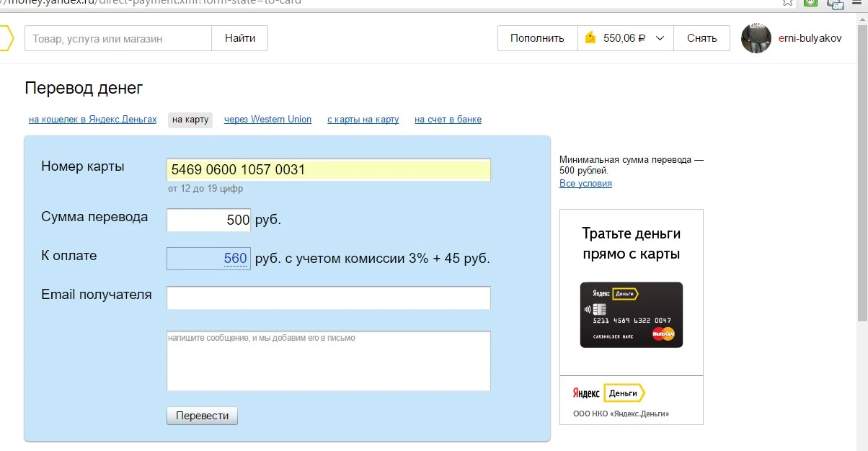
Task: Click the К оплате 560 field
Action: (208, 259)
